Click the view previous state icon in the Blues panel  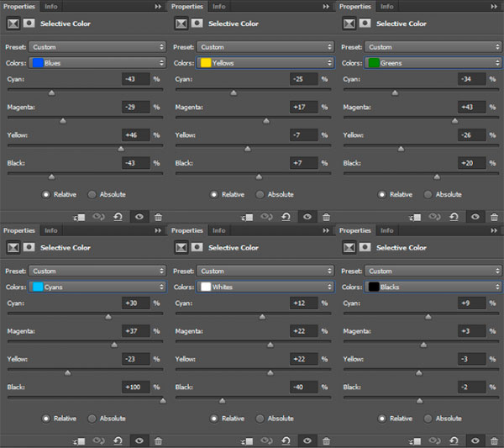[x=98, y=217]
